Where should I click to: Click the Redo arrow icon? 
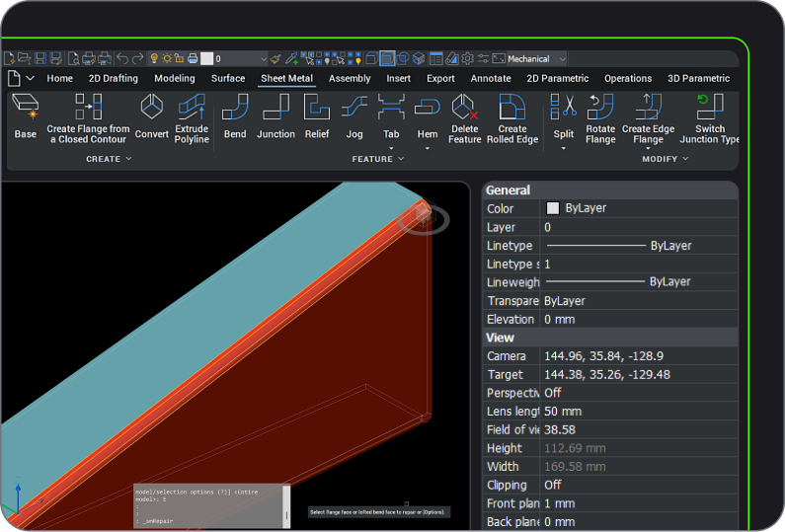pyautogui.click(x=137, y=58)
